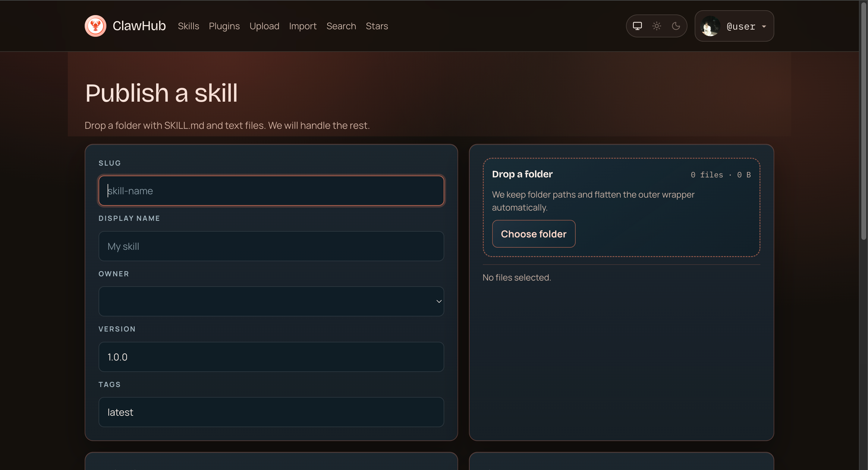
Task: View the Stars page
Action: tap(377, 26)
